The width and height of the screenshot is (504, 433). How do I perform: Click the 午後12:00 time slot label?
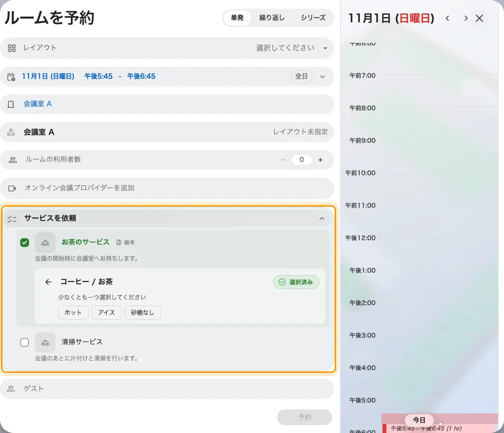360,238
